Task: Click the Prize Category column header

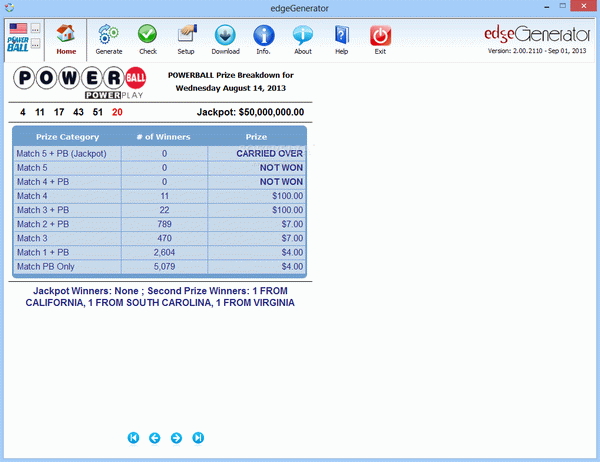Action: point(67,137)
